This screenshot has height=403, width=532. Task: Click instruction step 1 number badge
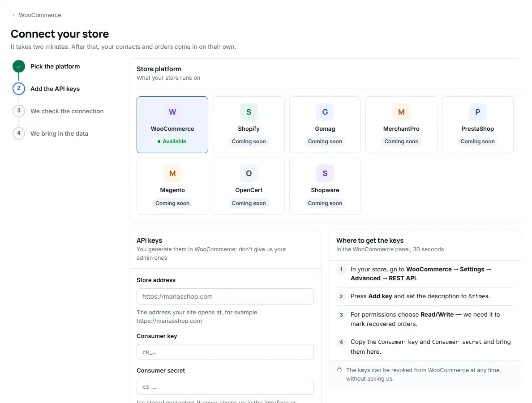[x=341, y=270]
